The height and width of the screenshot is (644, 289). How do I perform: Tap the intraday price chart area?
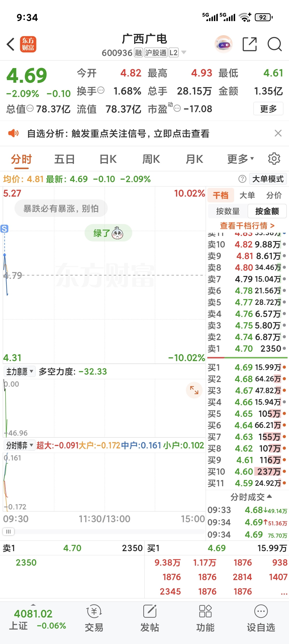click(x=104, y=275)
